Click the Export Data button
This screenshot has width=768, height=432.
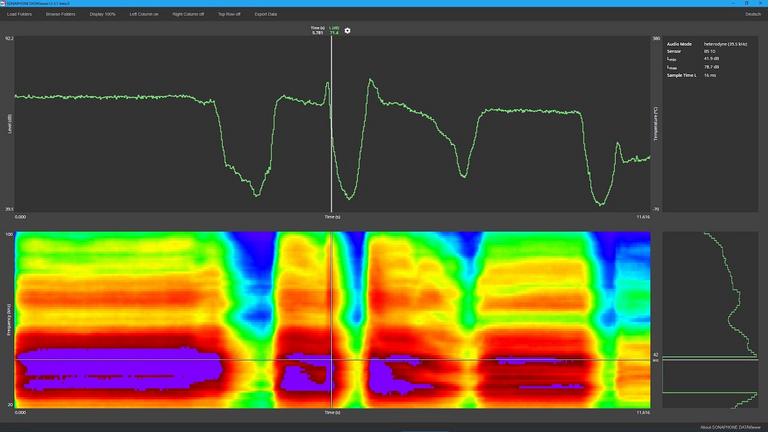pos(266,14)
